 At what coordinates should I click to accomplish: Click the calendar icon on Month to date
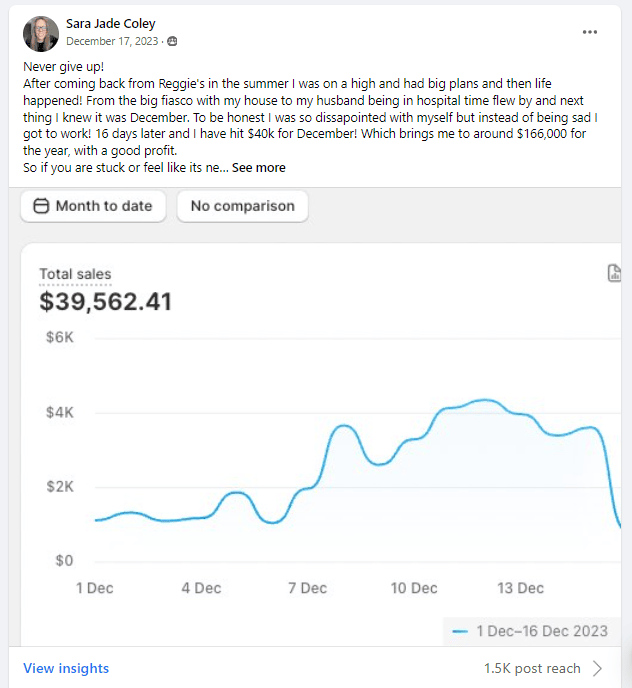41,206
